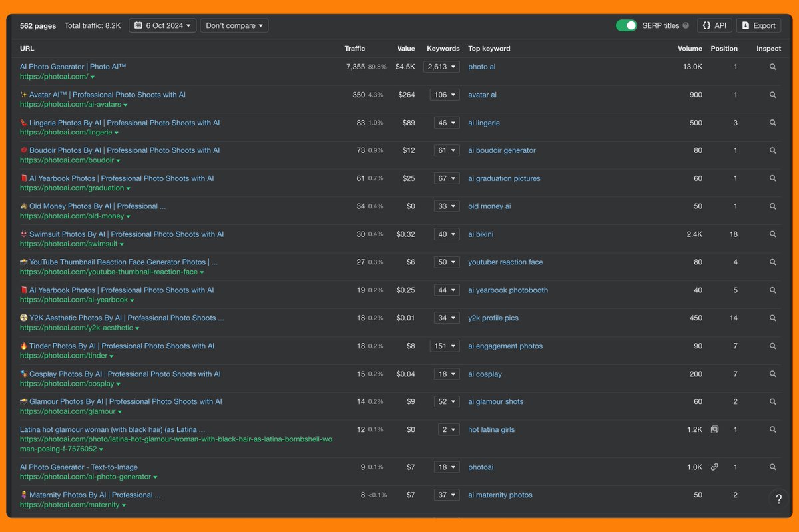Open the 6 Oct 2024 date dropdown
799x532 pixels.
162,25
